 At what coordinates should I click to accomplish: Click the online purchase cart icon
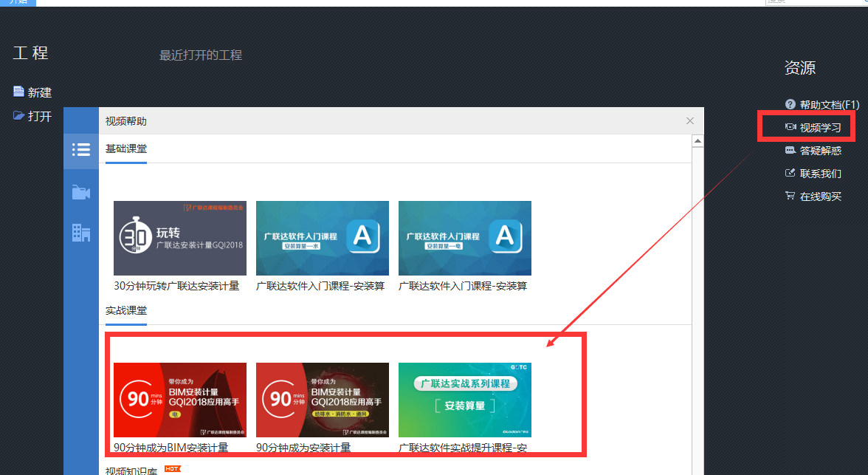[790, 196]
